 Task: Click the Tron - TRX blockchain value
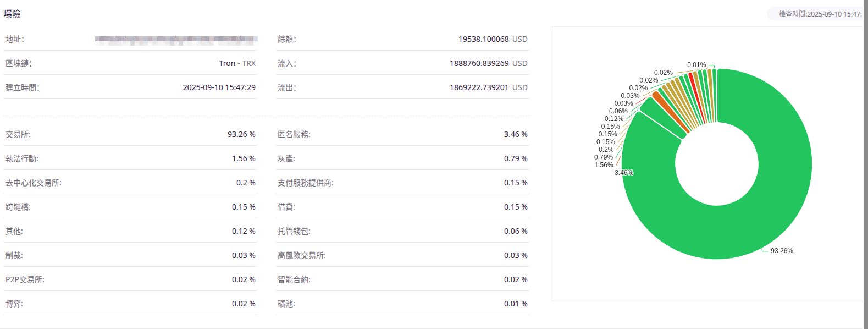click(237, 63)
